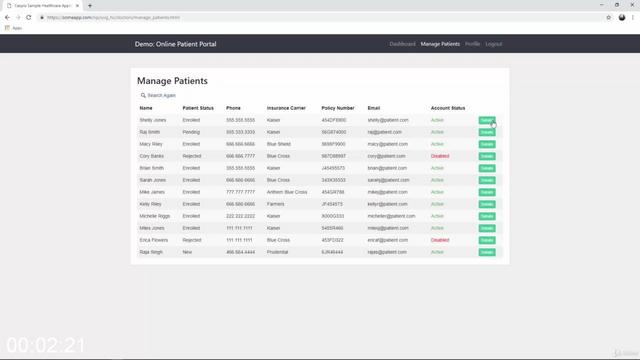Open Details for Shelly Jones
640x360 pixels.
pyautogui.click(x=487, y=120)
